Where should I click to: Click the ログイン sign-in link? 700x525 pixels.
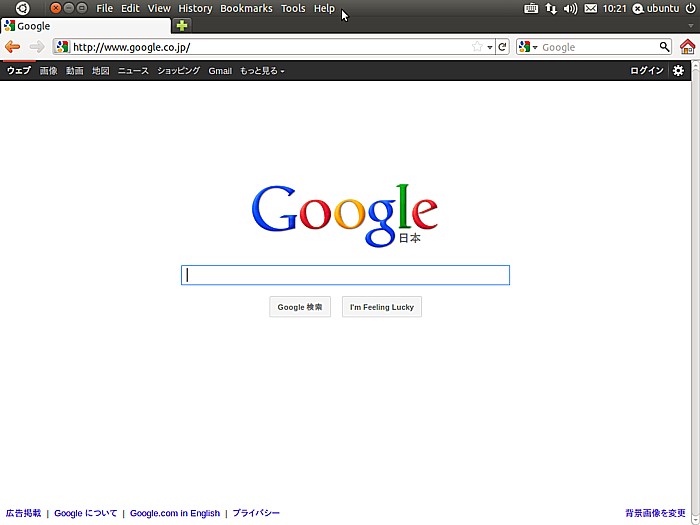[x=646, y=71]
